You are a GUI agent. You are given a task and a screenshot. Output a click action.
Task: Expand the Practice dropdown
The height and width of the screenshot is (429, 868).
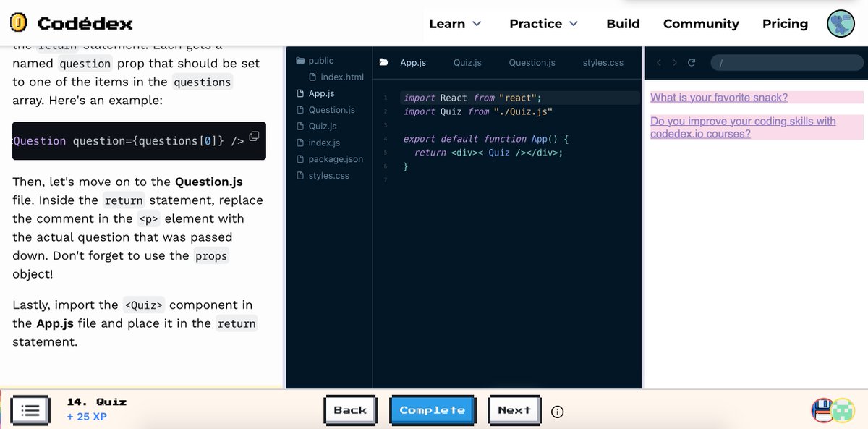click(x=544, y=24)
